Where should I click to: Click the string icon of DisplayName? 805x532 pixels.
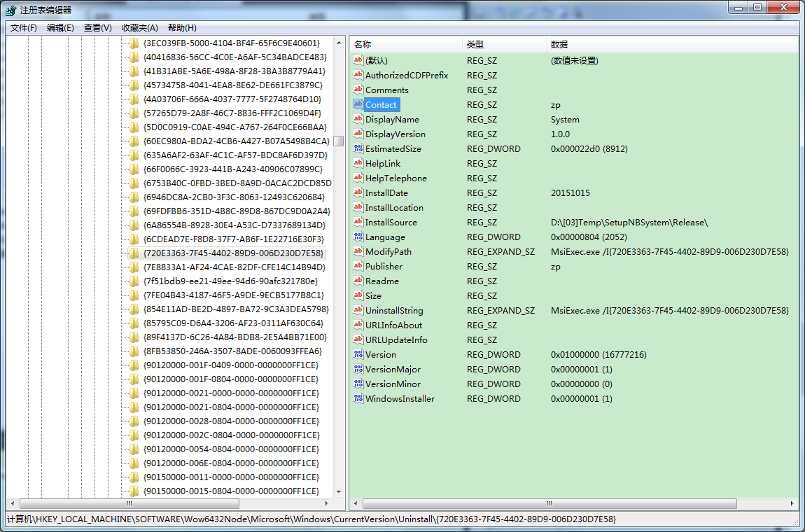pos(358,119)
